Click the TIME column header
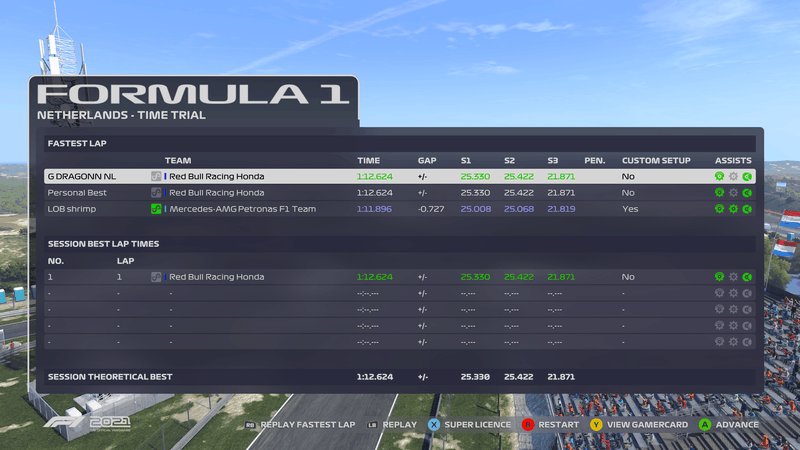This screenshot has height=450, width=800. coord(368,161)
